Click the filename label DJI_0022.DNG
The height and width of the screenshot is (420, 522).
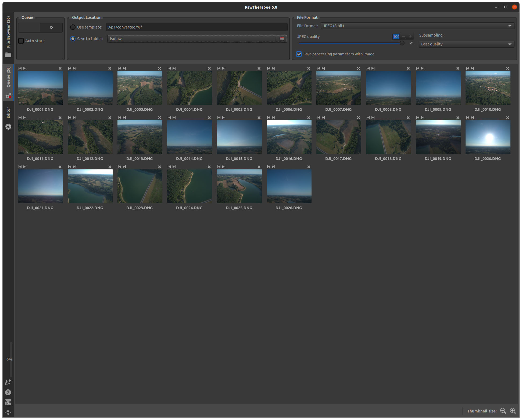pyautogui.click(x=90, y=208)
